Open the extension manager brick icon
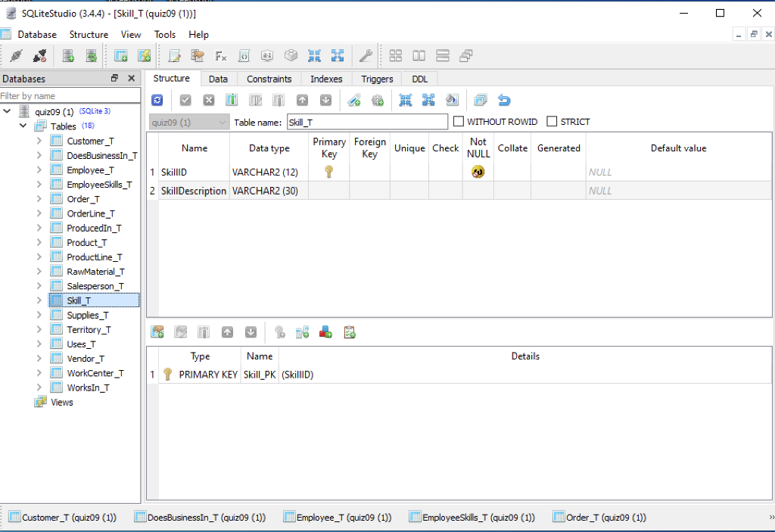This screenshot has height=532, width=775. pyautogui.click(x=291, y=56)
